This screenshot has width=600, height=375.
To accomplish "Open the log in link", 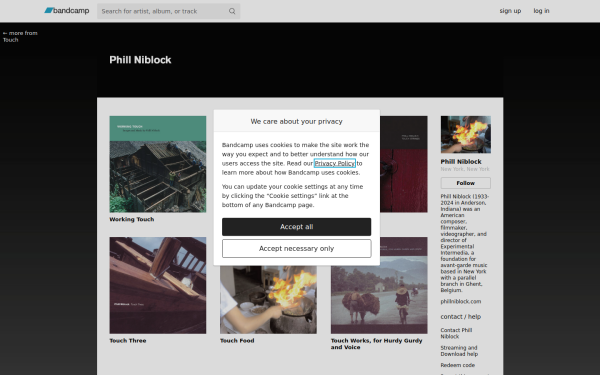I will (x=541, y=11).
